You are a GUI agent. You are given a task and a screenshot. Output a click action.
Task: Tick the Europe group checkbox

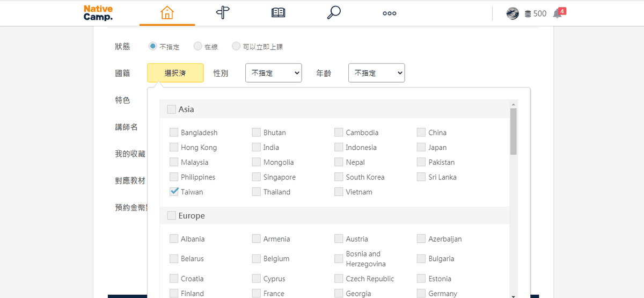tap(171, 216)
